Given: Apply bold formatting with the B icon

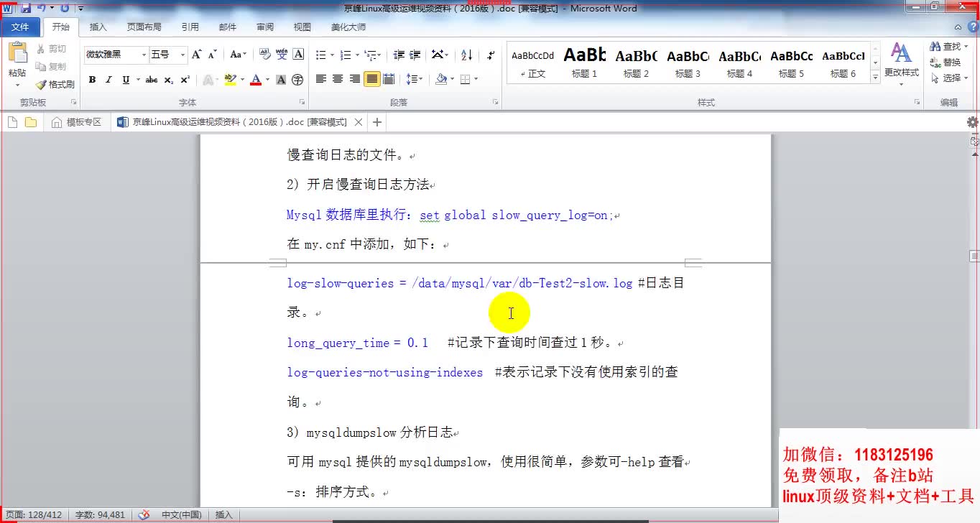Looking at the screenshot, I should (92, 80).
